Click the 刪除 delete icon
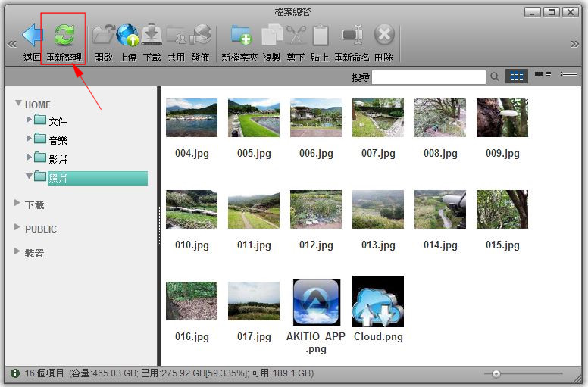 click(384, 35)
